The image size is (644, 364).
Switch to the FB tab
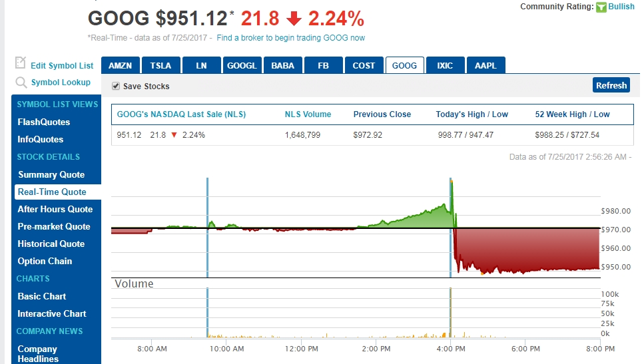coord(323,65)
